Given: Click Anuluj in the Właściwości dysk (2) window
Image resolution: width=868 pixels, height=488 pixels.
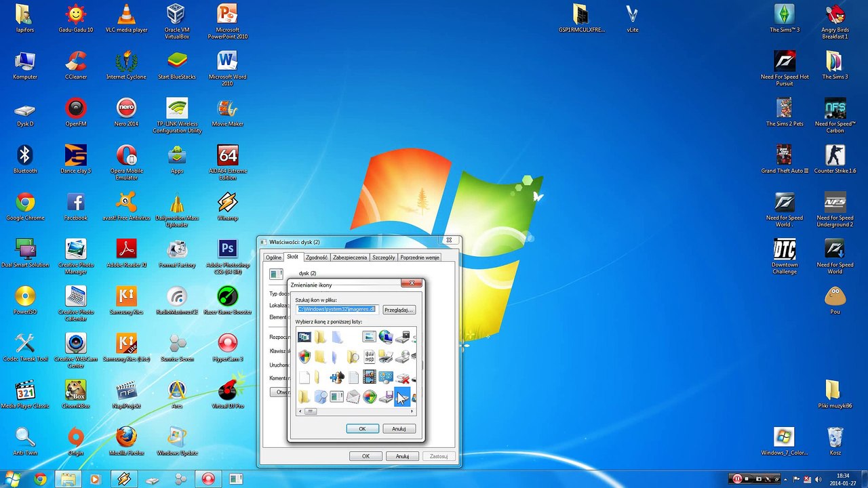Looking at the screenshot, I should [402, 456].
